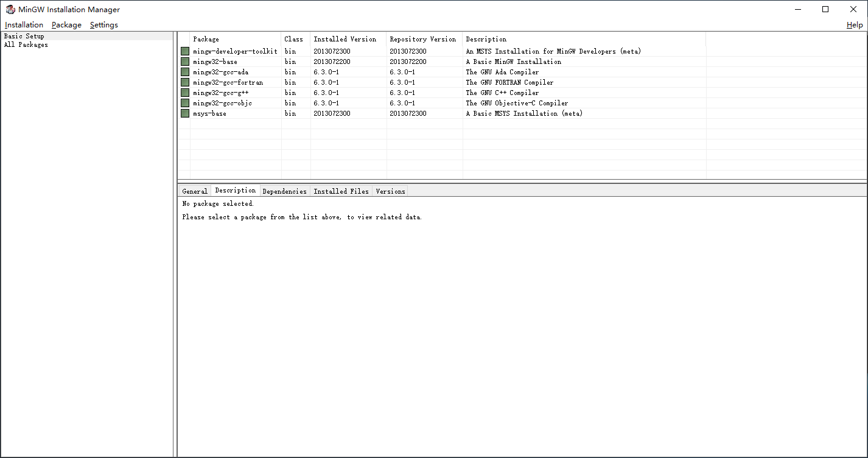
Task: Click installed version 2013072200 of mingw32-base
Action: point(332,62)
